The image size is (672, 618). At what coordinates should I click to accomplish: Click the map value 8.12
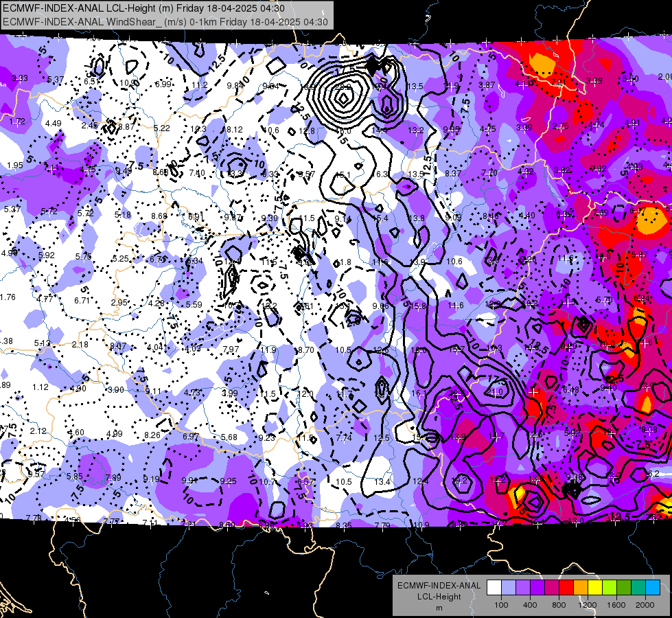pyautogui.click(x=235, y=129)
